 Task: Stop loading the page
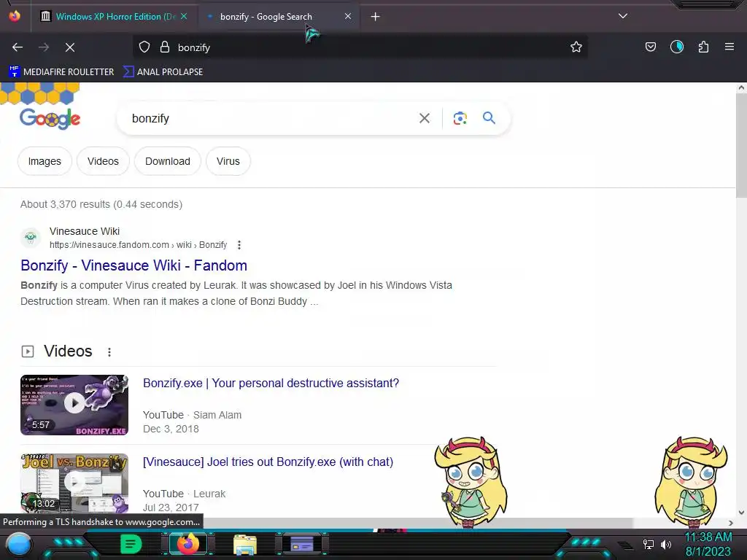coord(70,47)
